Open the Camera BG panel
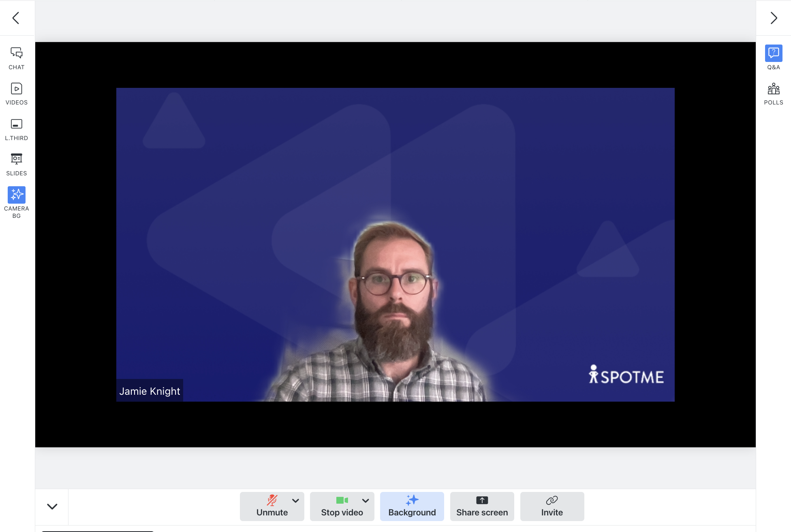 17,202
